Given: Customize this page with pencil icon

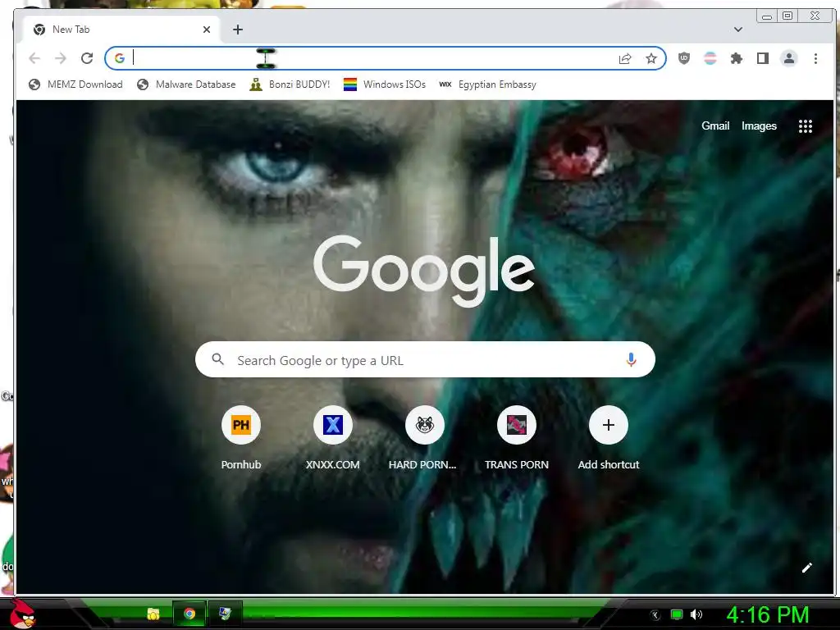Looking at the screenshot, I should tap(807, 568).
